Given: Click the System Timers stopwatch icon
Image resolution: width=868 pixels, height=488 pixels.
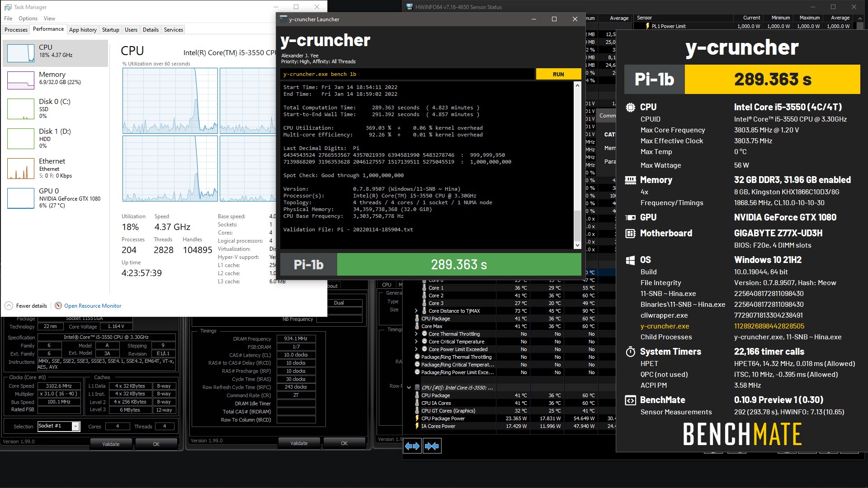Looking at the screenshot, I should [x=630, y=352].
